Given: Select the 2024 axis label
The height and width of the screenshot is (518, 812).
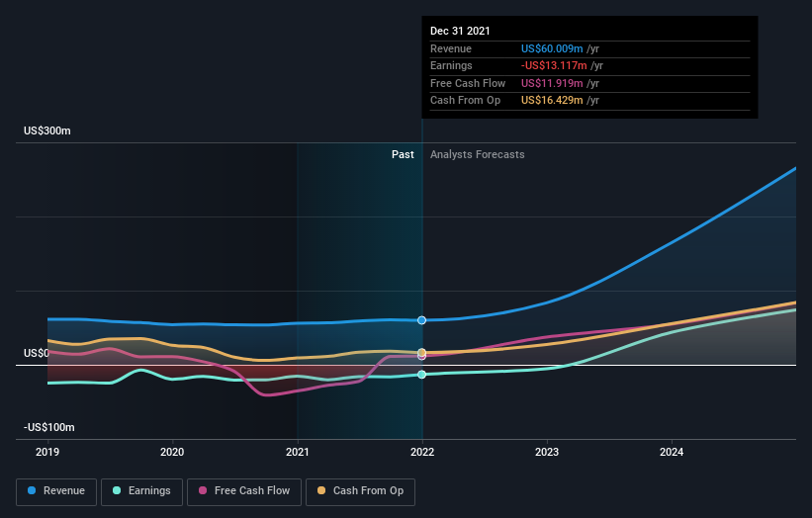Looking at the screenshot, I should (x=672, y=452).
